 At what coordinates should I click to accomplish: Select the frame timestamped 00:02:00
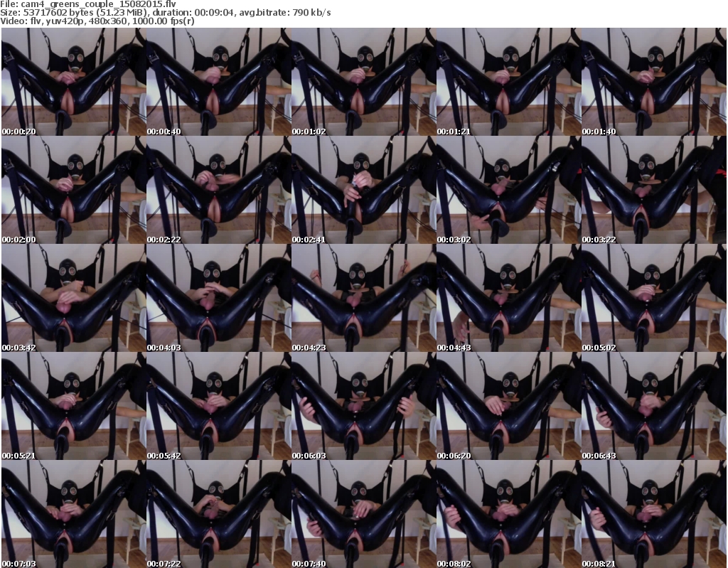click(x=73, y=190)
